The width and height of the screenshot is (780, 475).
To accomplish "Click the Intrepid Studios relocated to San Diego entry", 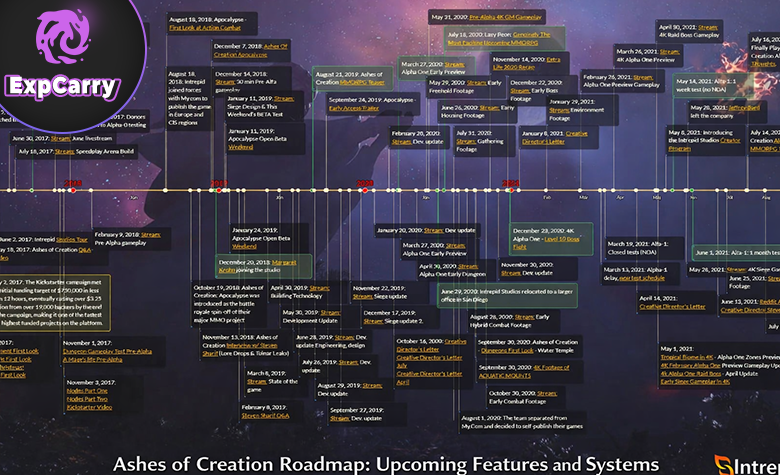I will [x=507, y=295].
